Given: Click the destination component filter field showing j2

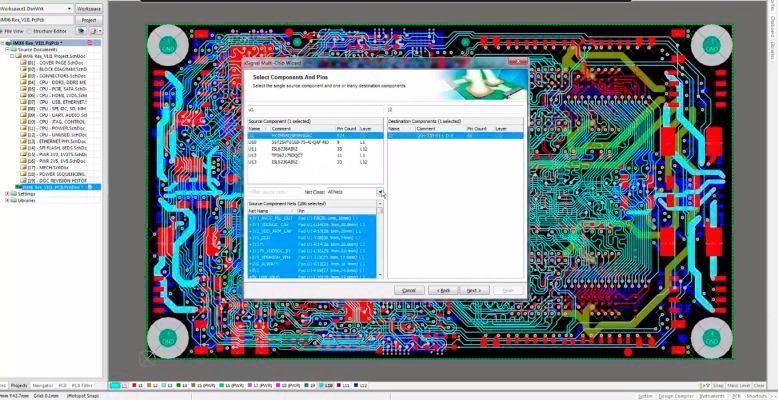Looking at the screenshot, I should click(455, 109).
